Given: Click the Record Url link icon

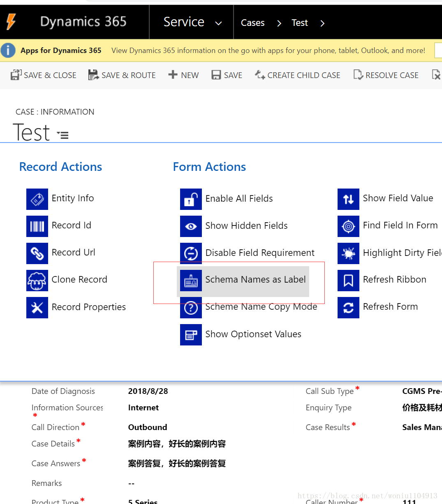Looking at the screenshot, I should [x=37, y=253].
